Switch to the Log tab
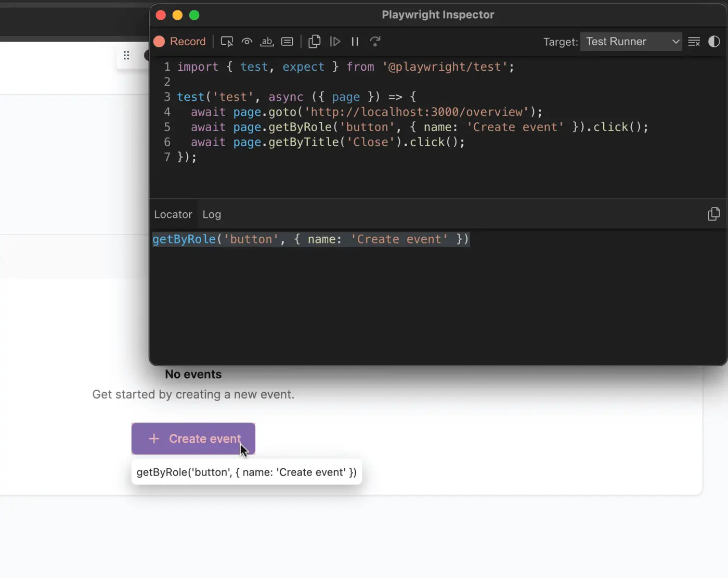Image resolution: width=728 pixels, height=578 pixels. click(212, 214)
